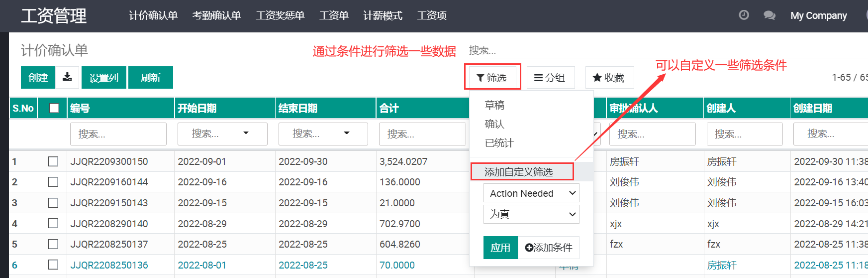868x278 pixels.
Task: Open the clock activities icon
Action: point(744,15)
